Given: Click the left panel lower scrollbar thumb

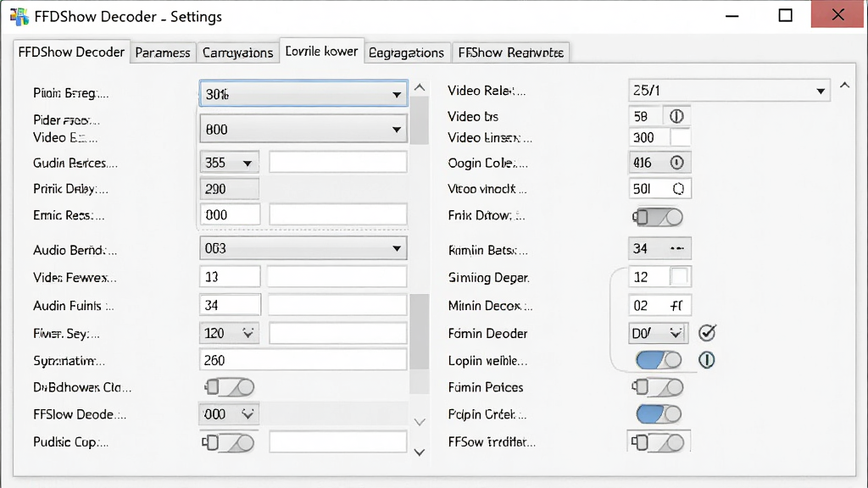Looking at the screenshot, I should (x=420, y=332).
